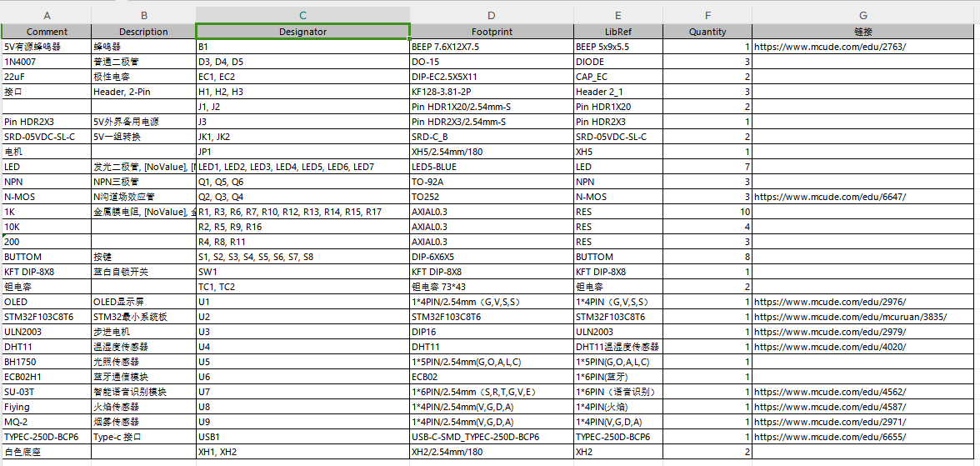
Task: Select column C header
Action: [302, 15]
